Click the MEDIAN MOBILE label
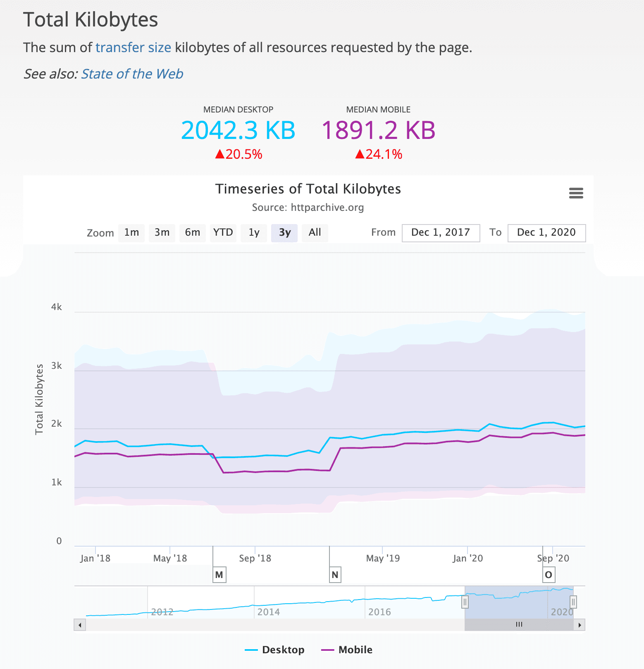 [378, 110]
